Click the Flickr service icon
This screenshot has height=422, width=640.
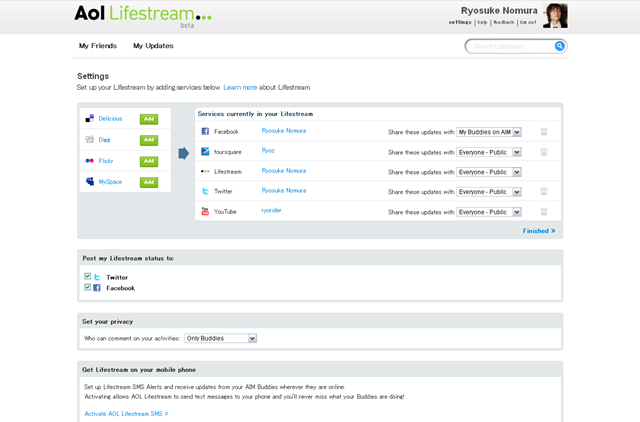[89, 161]
